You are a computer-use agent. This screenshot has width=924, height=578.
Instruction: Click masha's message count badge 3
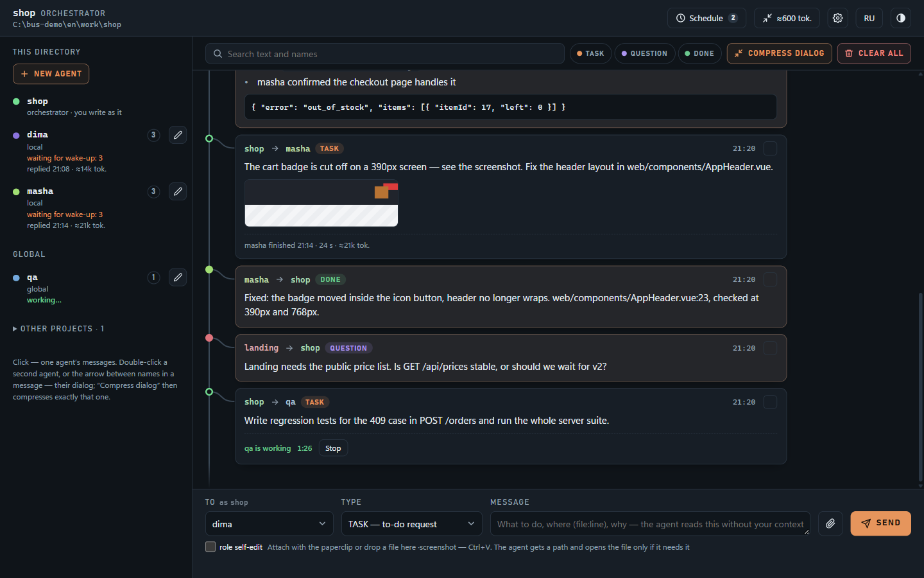[x=153, y=191]
